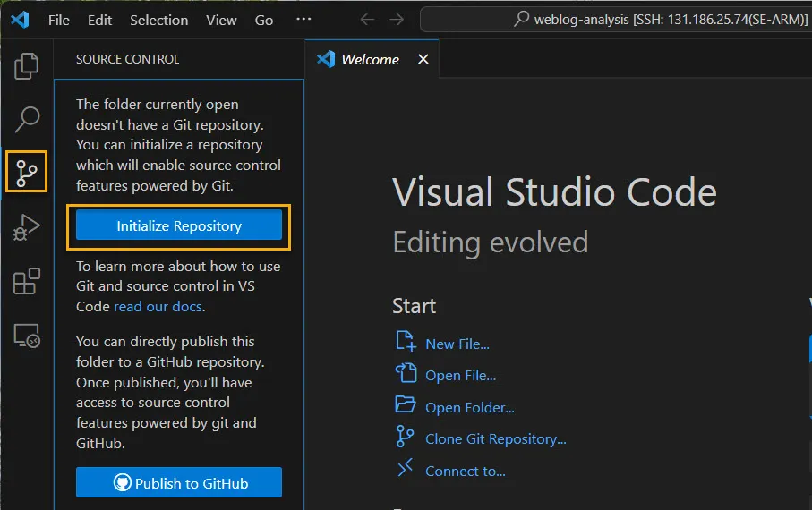Open the View menu
The image size is (812, 510).
tap(221, 20)
